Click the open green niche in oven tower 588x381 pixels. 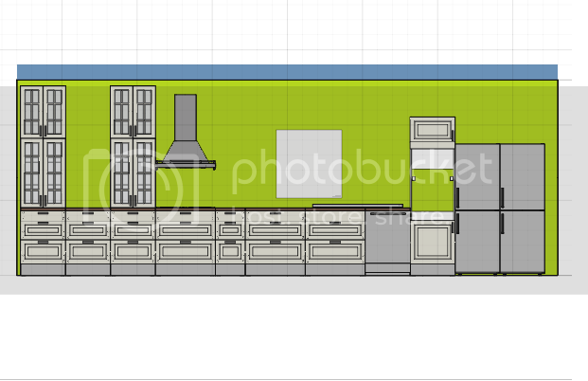[433, 194]
